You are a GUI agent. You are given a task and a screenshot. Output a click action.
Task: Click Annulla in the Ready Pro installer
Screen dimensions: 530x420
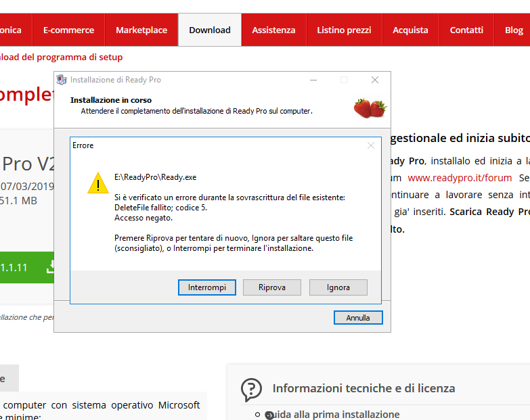click(358, 318)
